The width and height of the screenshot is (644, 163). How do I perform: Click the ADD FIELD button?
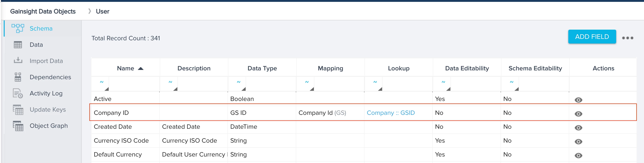click(592, 37)
